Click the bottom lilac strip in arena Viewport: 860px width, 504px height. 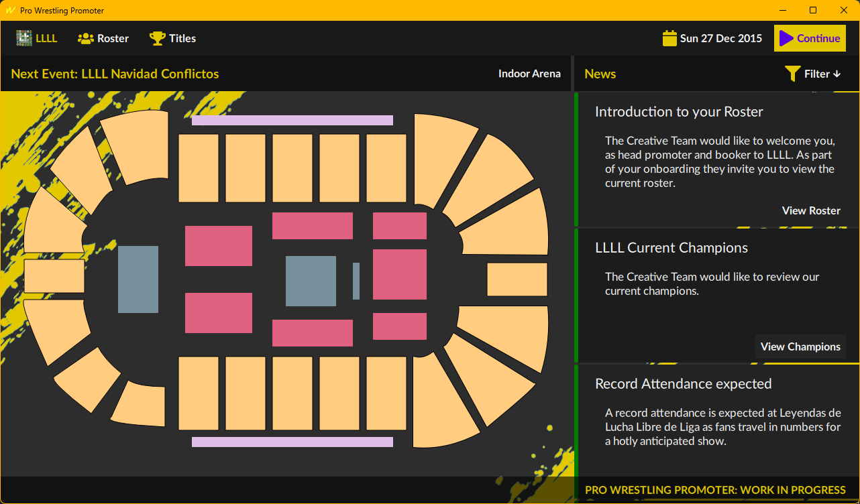click(292, 442)
